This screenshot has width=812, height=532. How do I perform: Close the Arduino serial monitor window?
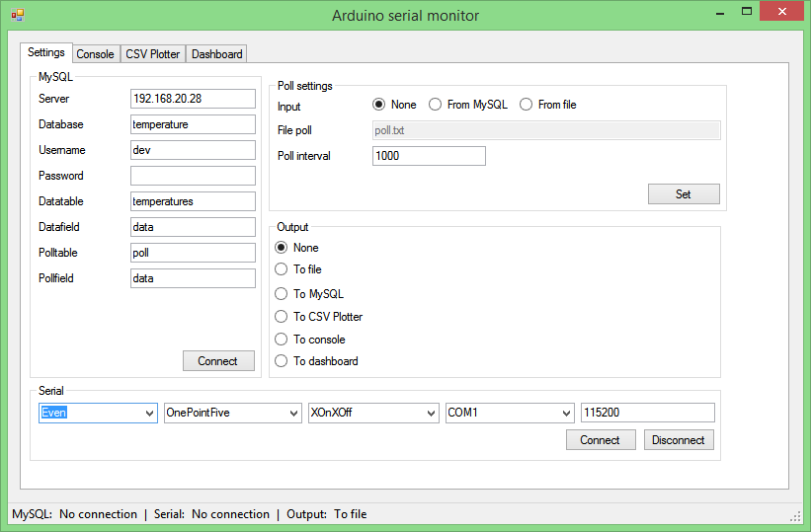(781, 11)
